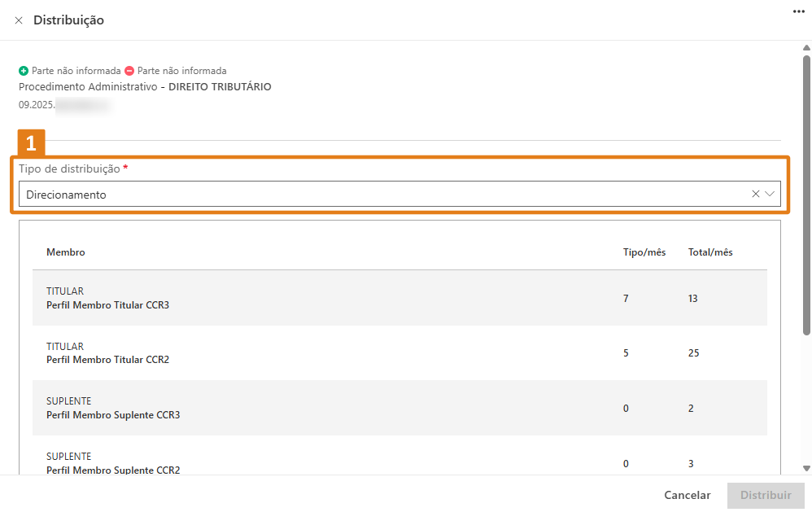Screen dimensions: 812x512
Task: Click the red minus Parte não informada icon
Action: (129, 71)
